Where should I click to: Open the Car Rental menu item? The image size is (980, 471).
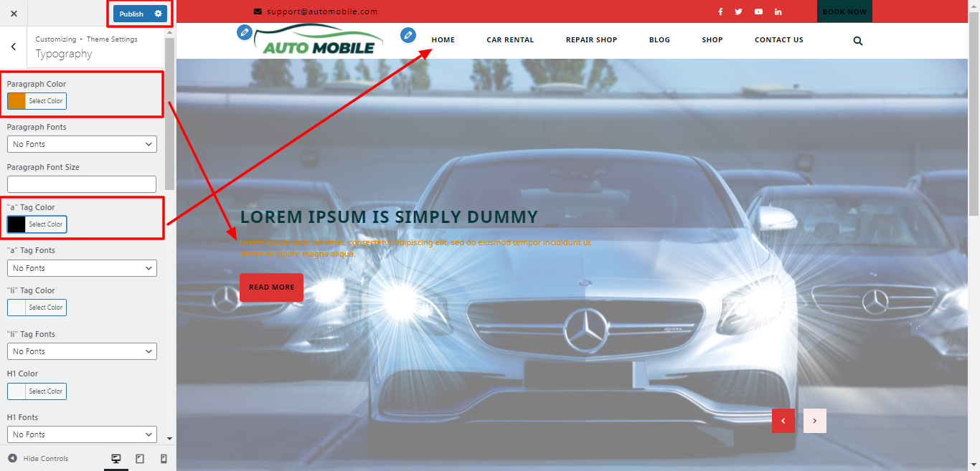tap(510, 40)
